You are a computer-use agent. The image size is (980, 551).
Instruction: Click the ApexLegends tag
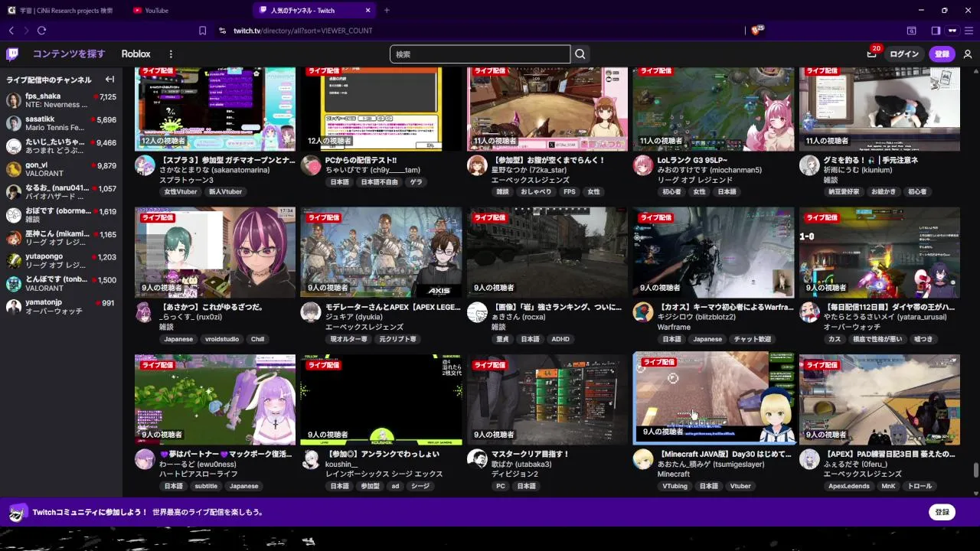coord(849,486)
